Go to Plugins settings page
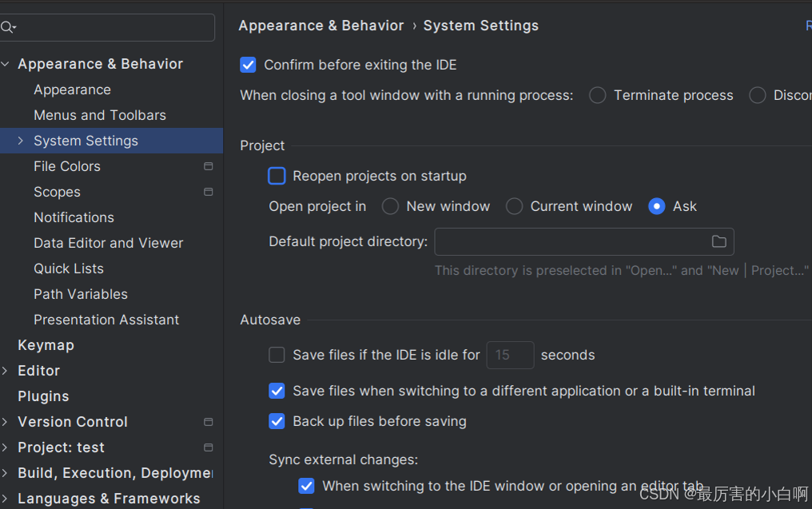The height and width of the screenshot is (509, 812). tap(43, 396)
